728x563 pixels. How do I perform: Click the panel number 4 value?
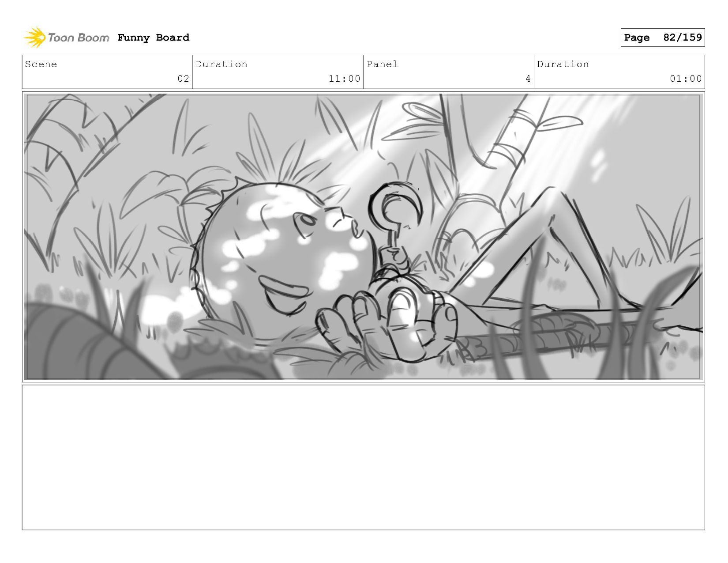(x=528, y=79)
